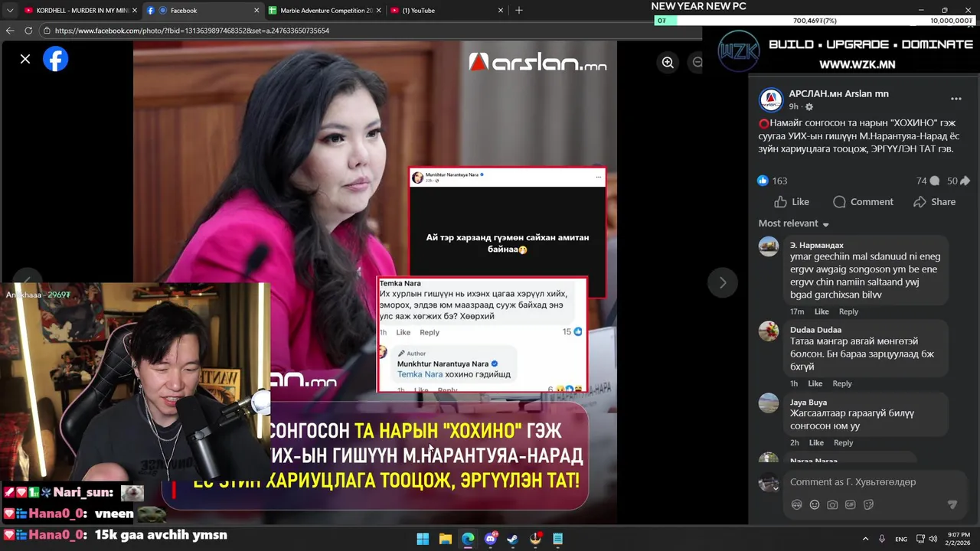The width and height of the screenshot is (980, 551).
Task: Open the network status tray icon
Action: click(920, 539)
